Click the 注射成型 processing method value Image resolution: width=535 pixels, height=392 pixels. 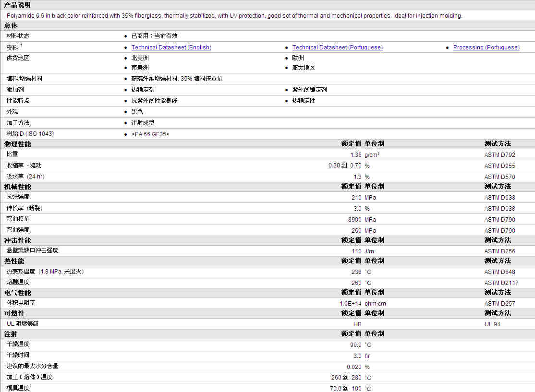(143, 123)
